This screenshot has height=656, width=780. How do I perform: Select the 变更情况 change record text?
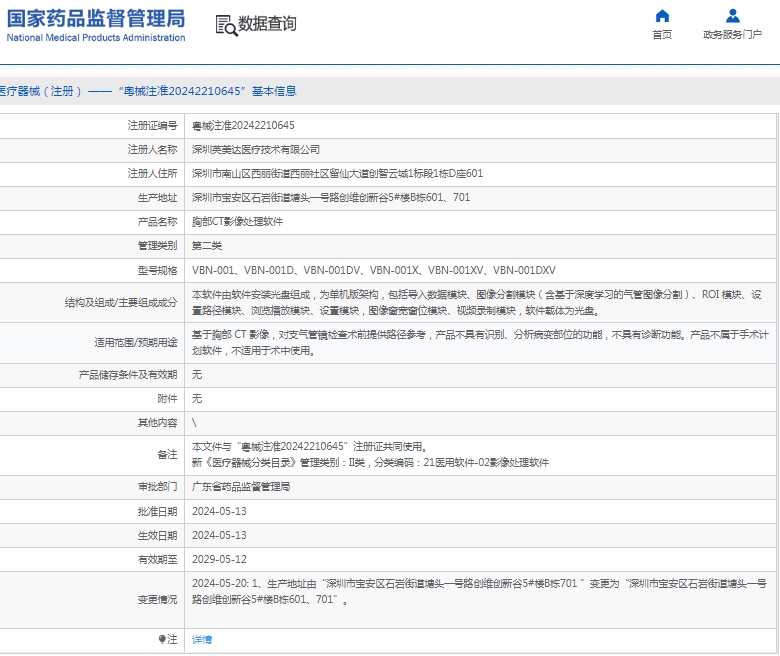coord(479,591)
